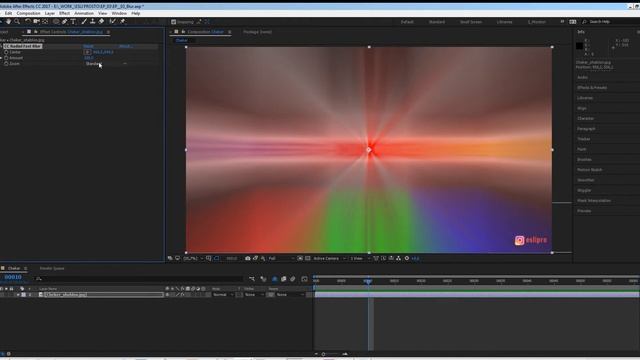640x360 pixels.
Task: Click the Reset link for the effect
Action: (89, 46)
